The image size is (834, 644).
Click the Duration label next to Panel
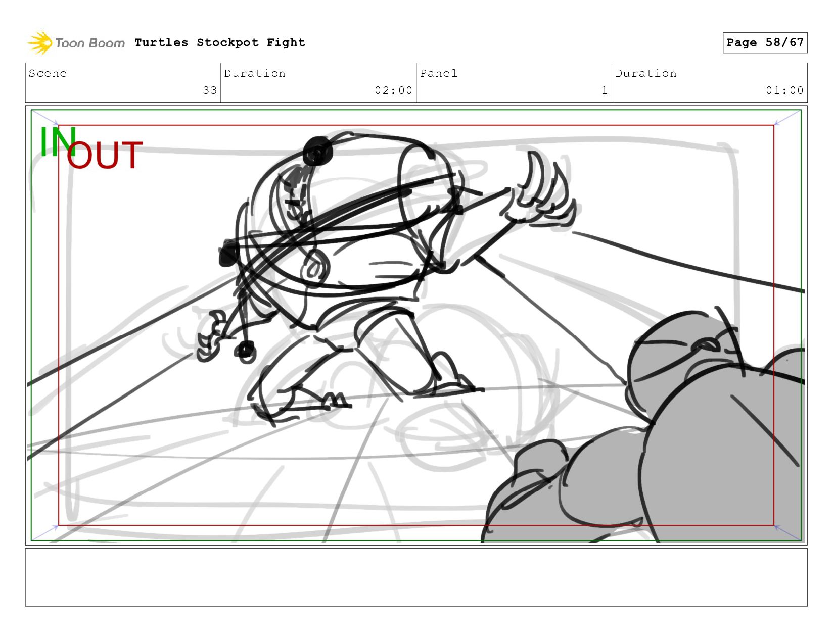coord(646,73)
